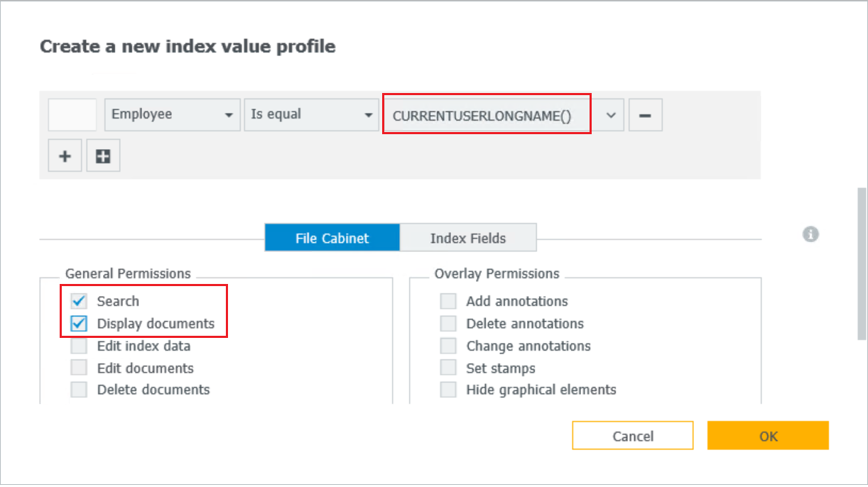Check the Delete documents checkbox
The height and width of the screenshot is (487, 868).
click(79, 390)
